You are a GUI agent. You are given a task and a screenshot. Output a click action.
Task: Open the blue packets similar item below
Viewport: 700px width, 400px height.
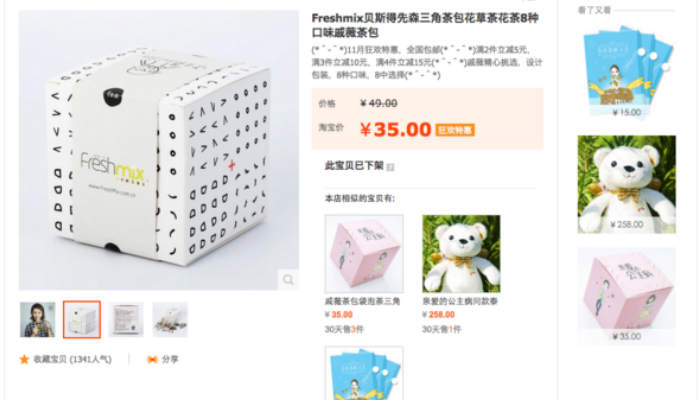[x=364, y=373]
